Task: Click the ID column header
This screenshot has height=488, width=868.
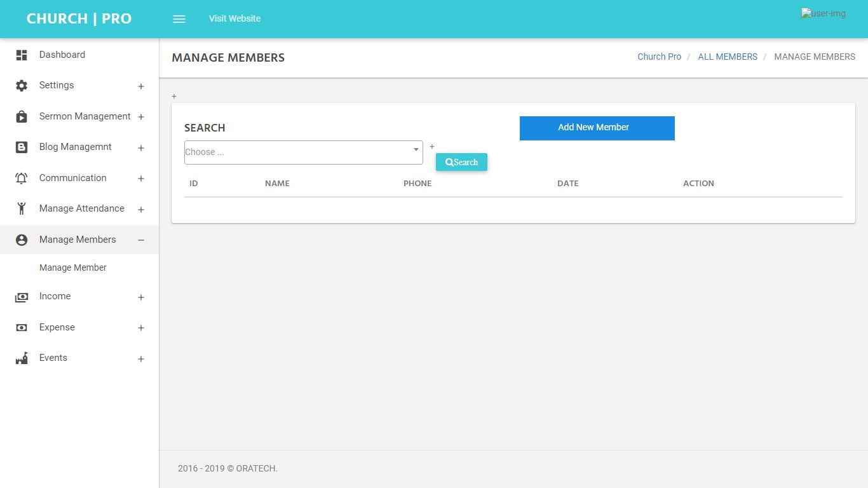Action: point(194,184)
